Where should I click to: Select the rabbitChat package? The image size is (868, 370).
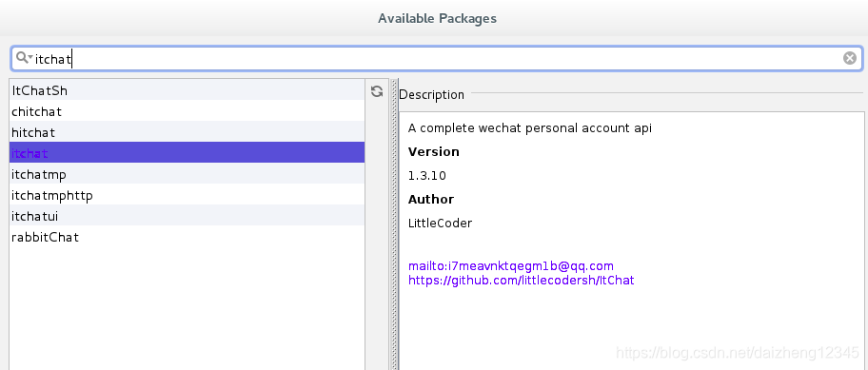point(187,237)
